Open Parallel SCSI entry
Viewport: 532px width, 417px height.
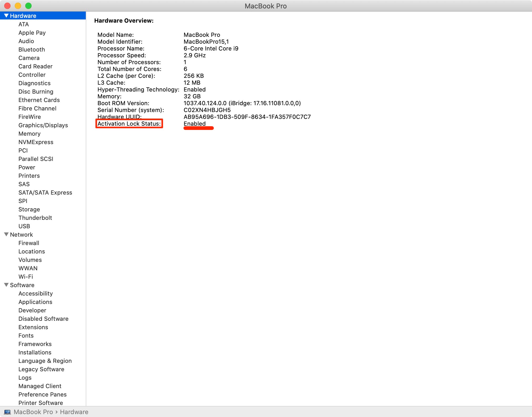(36, 159)
